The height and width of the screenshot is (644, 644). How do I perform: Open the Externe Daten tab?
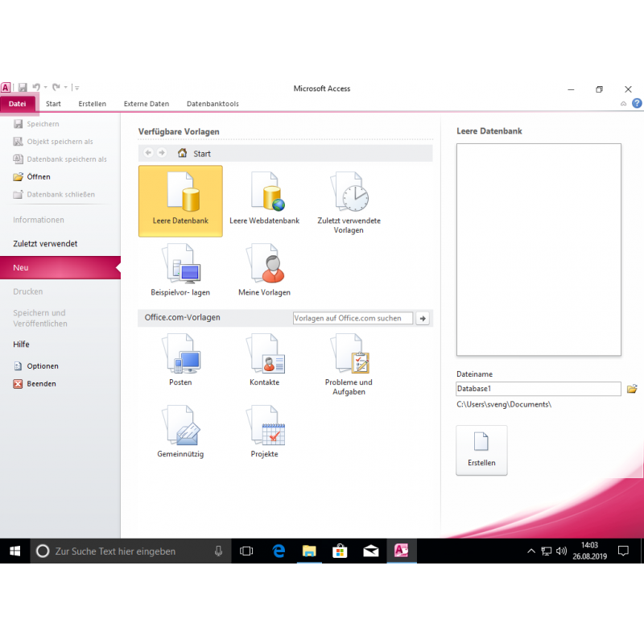[147, 104]
